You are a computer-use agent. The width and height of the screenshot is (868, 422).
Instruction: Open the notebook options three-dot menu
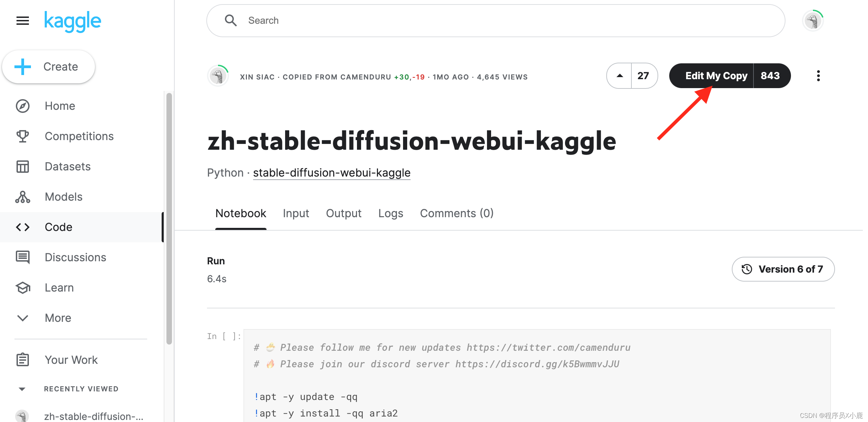point(818,76)
